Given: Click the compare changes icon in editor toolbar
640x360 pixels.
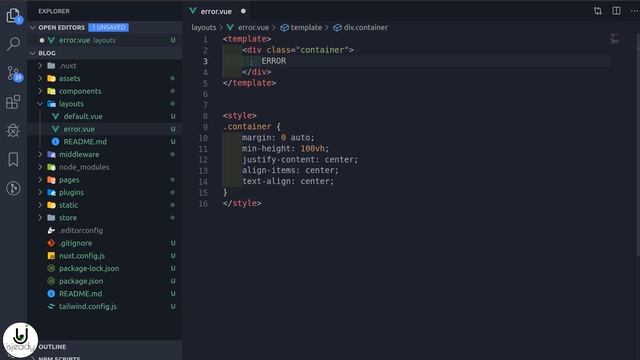Looking at the screenshot, I should click(x=598, y=11).
